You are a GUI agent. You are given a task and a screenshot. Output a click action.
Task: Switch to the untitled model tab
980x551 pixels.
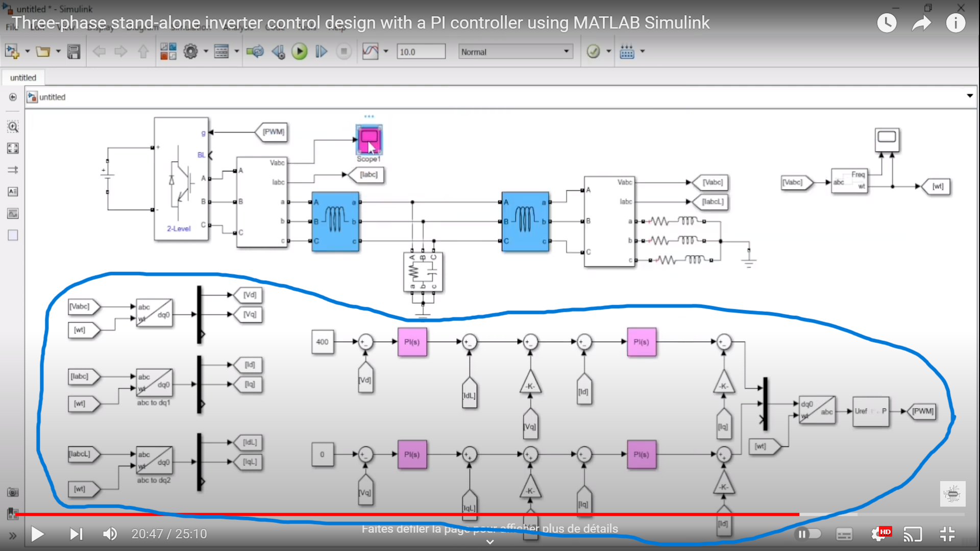[x=23, y=78]
